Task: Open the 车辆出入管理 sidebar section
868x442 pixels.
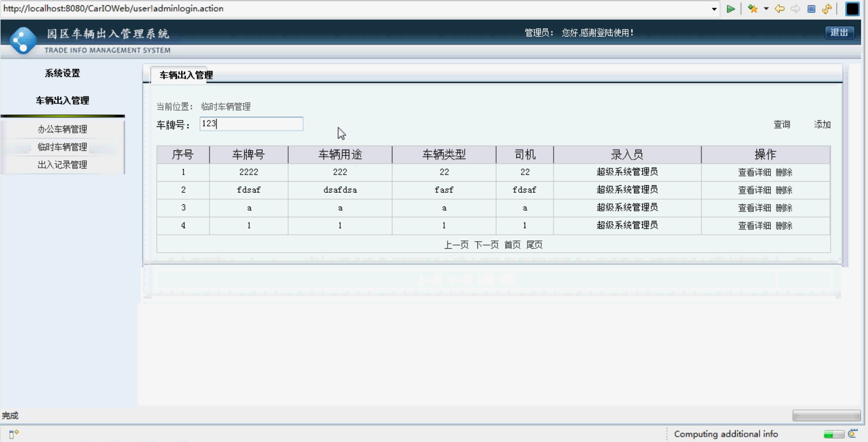Action: [x=62, y=101]
